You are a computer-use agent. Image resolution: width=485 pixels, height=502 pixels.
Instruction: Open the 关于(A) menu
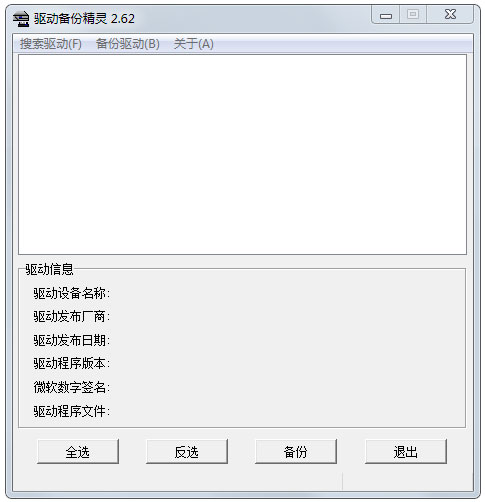(x=193, y=44)
